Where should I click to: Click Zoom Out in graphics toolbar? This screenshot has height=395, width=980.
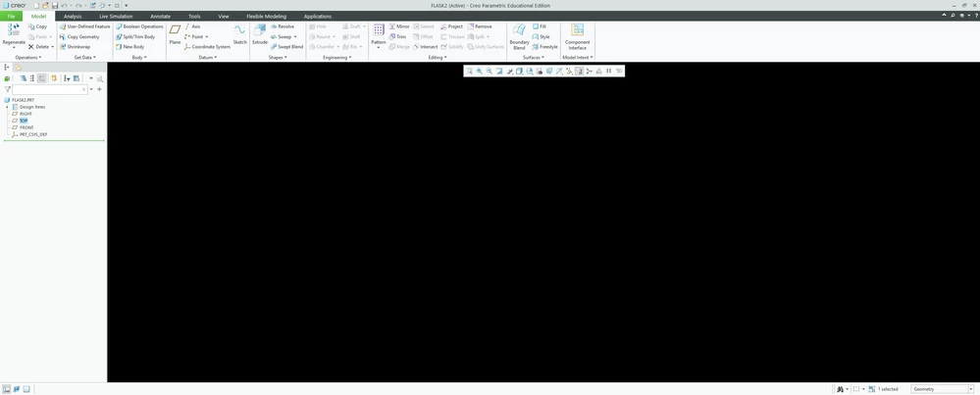490,72
